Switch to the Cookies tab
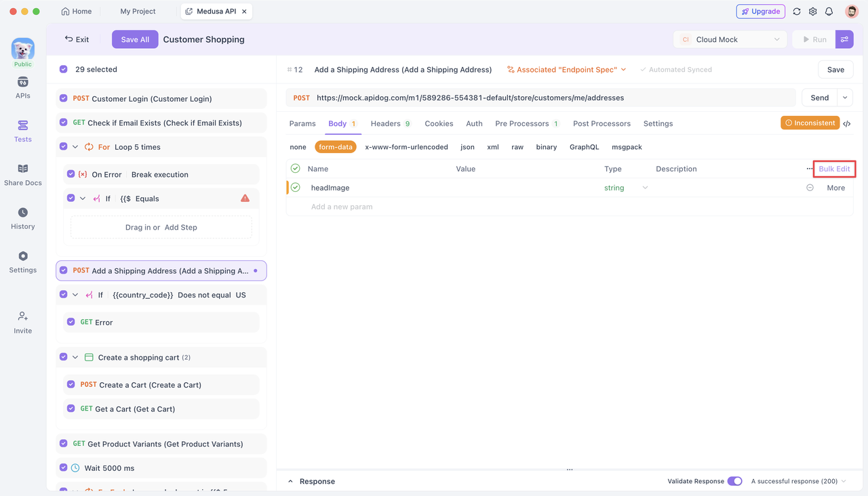 (439, 123)
